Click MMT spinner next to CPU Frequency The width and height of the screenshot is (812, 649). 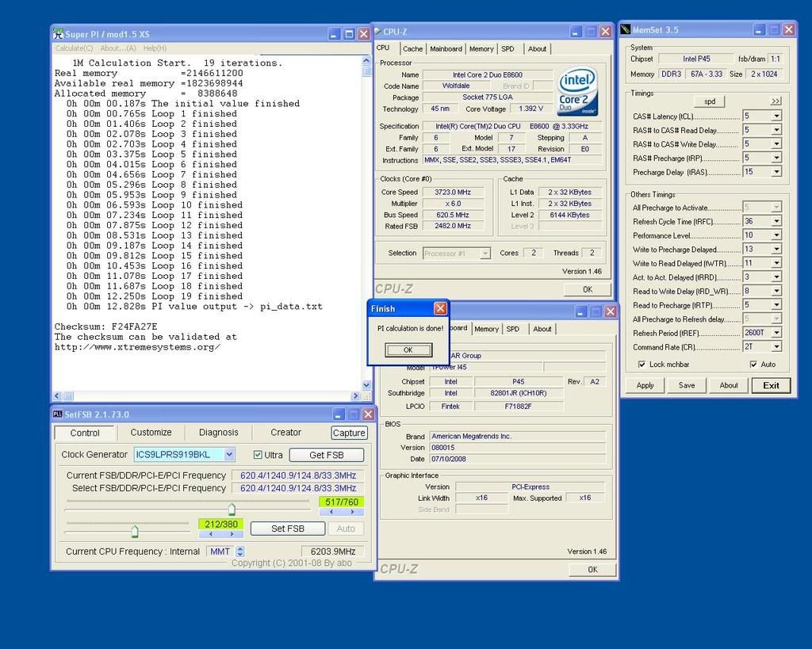click(x=239, y=552)
